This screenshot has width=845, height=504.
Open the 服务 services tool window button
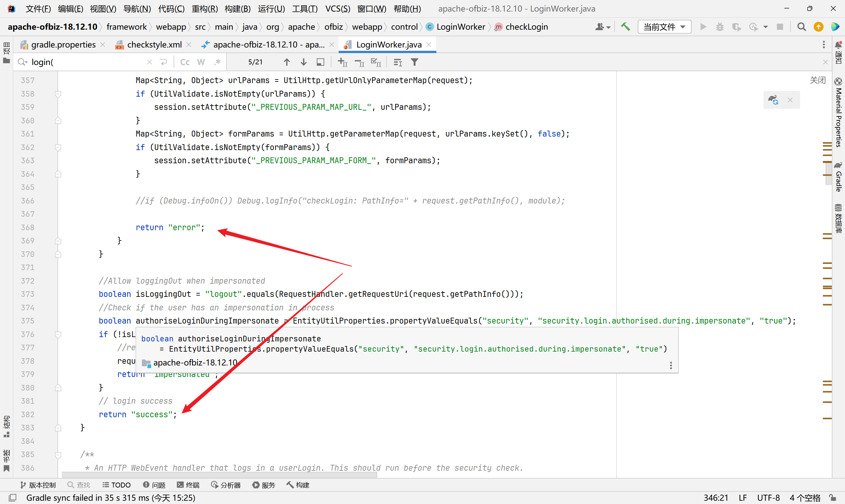coord(264,485)
